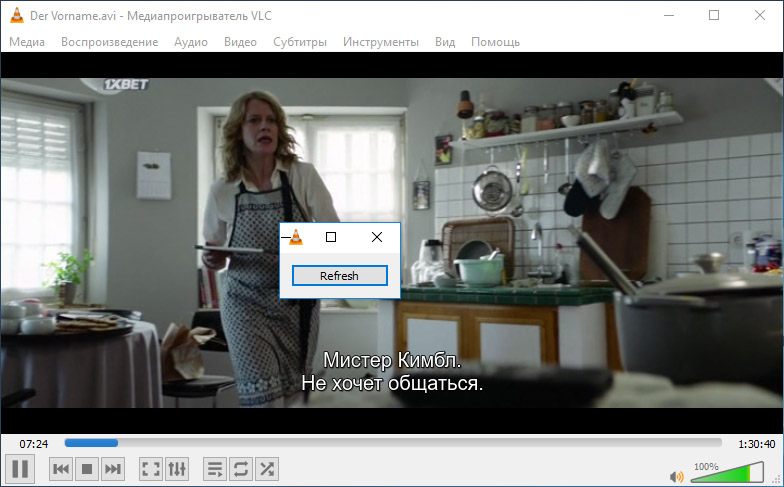
Task: Set volume using the green volume slider
Action: [728, 472]
